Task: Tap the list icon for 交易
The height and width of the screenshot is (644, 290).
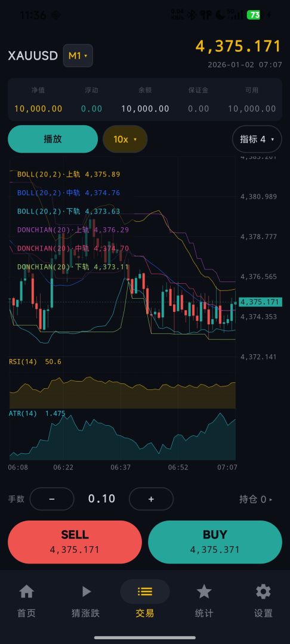Action: (145, 592)
